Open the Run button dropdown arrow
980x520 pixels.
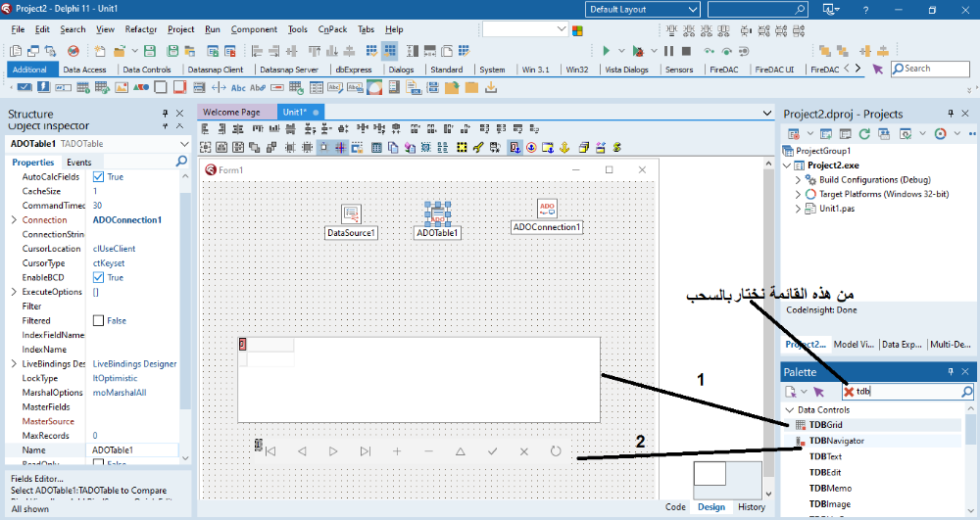pyautogui.click(x=621, y=51)
